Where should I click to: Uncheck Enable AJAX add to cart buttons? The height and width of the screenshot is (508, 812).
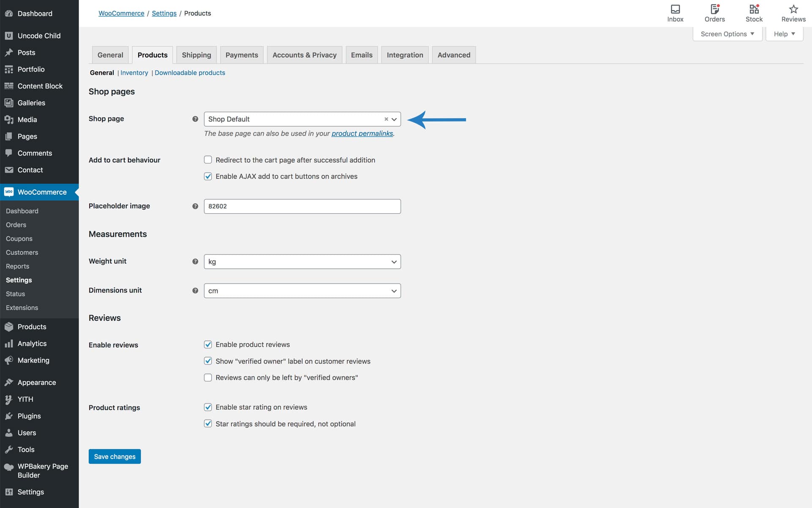tap(208, 177)
